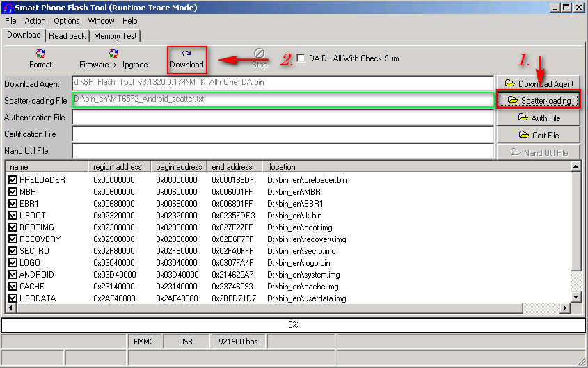Viewport: 588px width, 368px height.
Task: Click the vertical scrollbar thumb
Action: pyautogui.click(x=575, y=221)
